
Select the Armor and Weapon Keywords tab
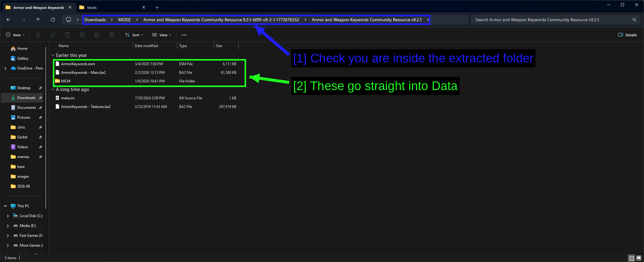[39, 7]
